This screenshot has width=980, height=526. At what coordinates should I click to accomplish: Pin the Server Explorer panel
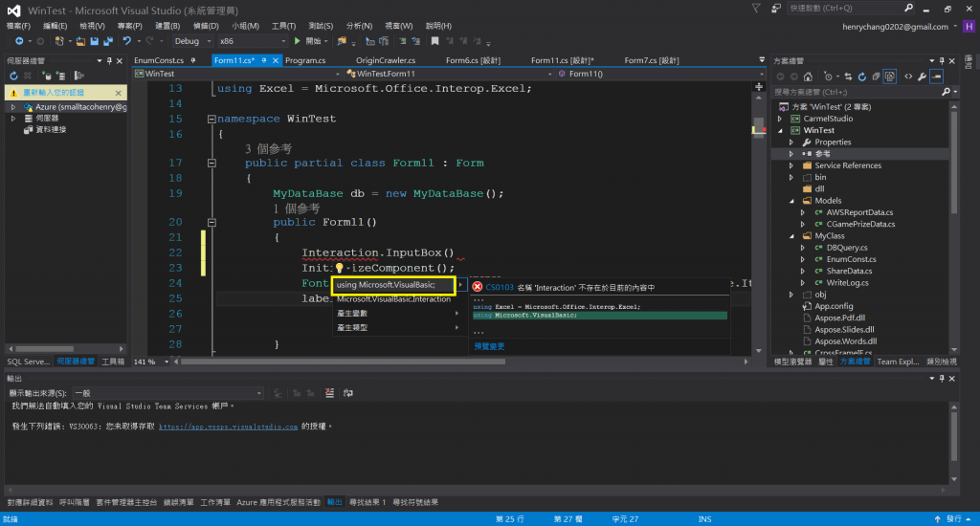tap(109, 60)
